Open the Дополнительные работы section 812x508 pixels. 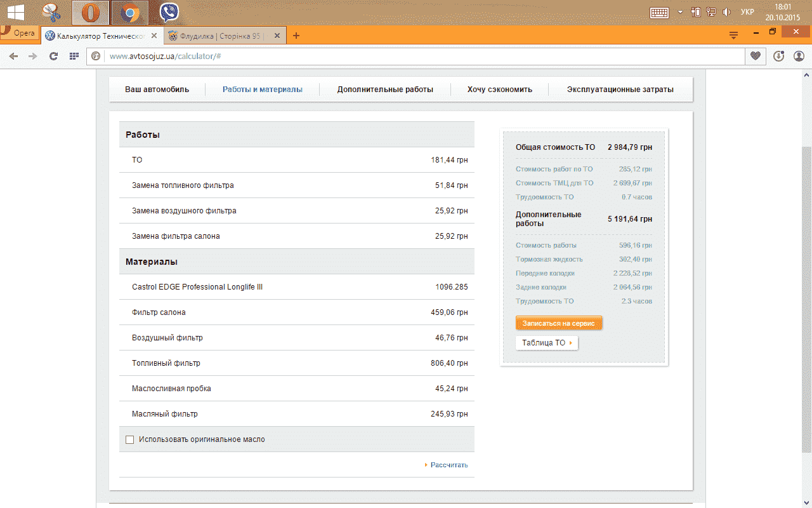click(385, 90)
